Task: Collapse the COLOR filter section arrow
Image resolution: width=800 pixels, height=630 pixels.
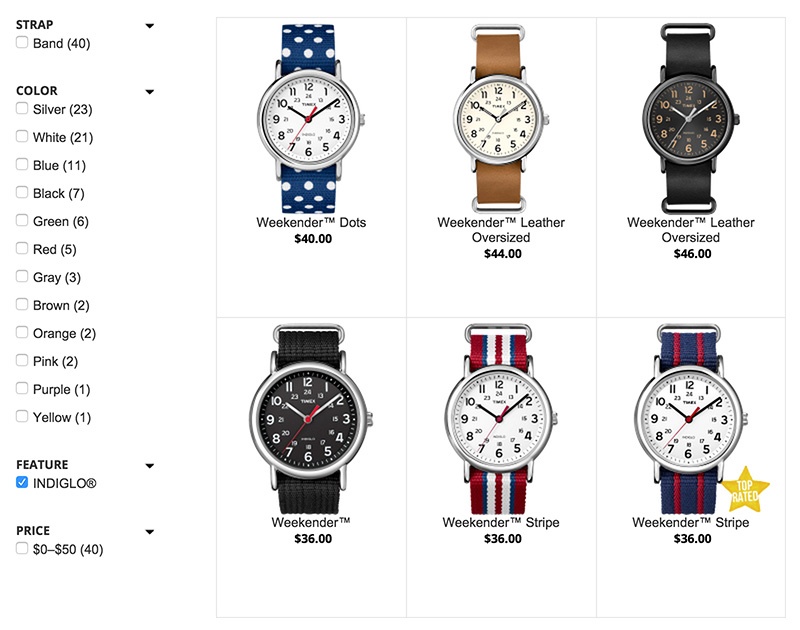Action: [149, 92]
